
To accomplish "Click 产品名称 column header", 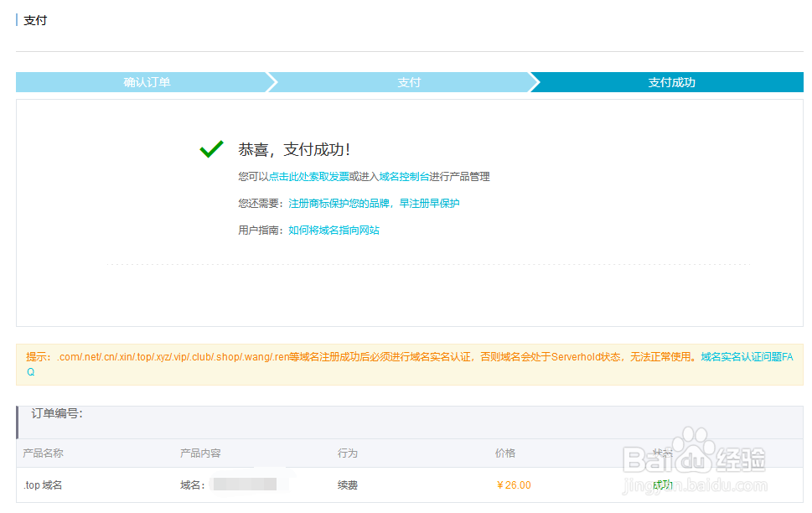I will click(x=43, y=453).
